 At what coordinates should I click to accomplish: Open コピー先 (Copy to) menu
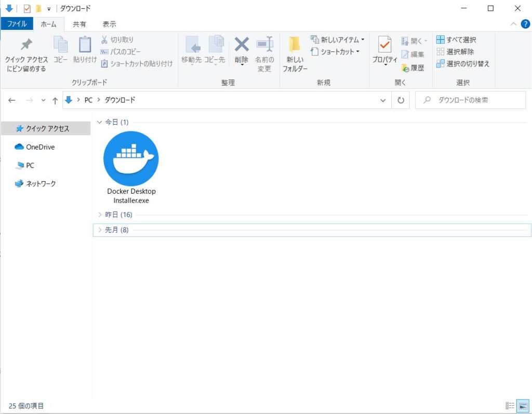215,50
